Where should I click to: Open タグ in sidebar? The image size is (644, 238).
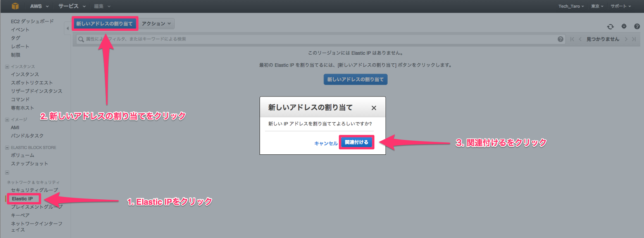[16, 38]
